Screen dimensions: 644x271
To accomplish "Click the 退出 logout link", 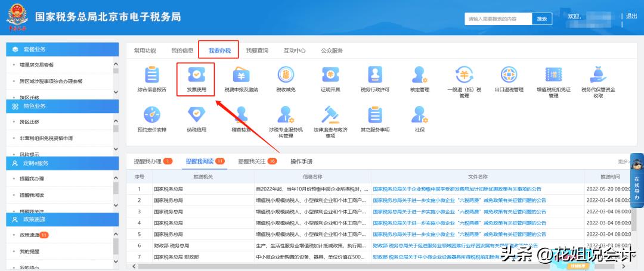I will pyautogui.click(x=631, y=17).
